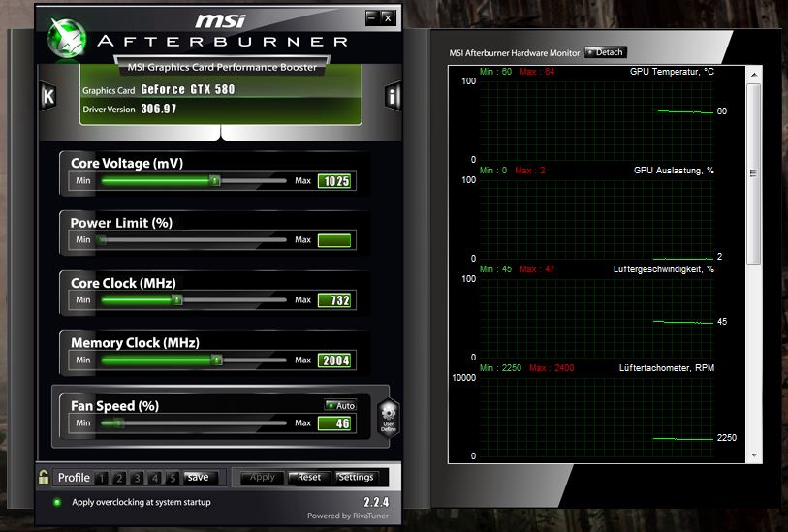Open the Settings button
This screenshot has height=532, width=788.
(357, 477)
